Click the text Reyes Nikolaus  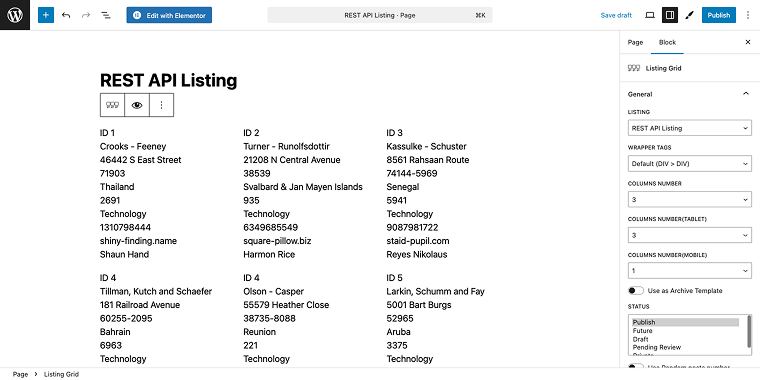[417, 254]
